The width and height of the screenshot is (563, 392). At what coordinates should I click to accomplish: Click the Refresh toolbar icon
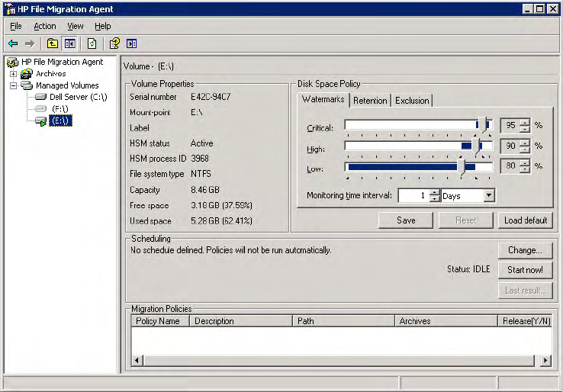click(92, 43)
